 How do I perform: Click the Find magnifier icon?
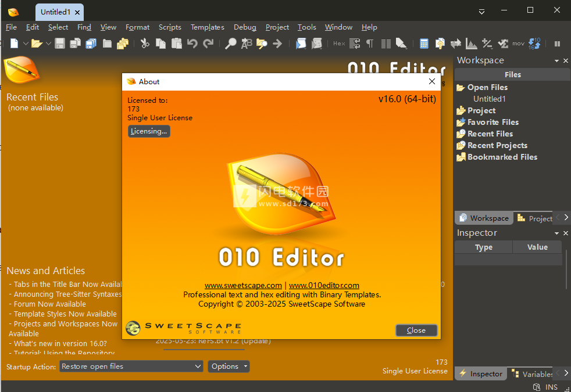[230, 44]
